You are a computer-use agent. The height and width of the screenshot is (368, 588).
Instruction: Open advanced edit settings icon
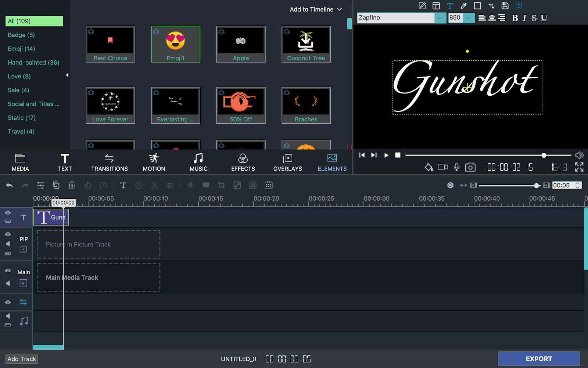click(40, 185)
